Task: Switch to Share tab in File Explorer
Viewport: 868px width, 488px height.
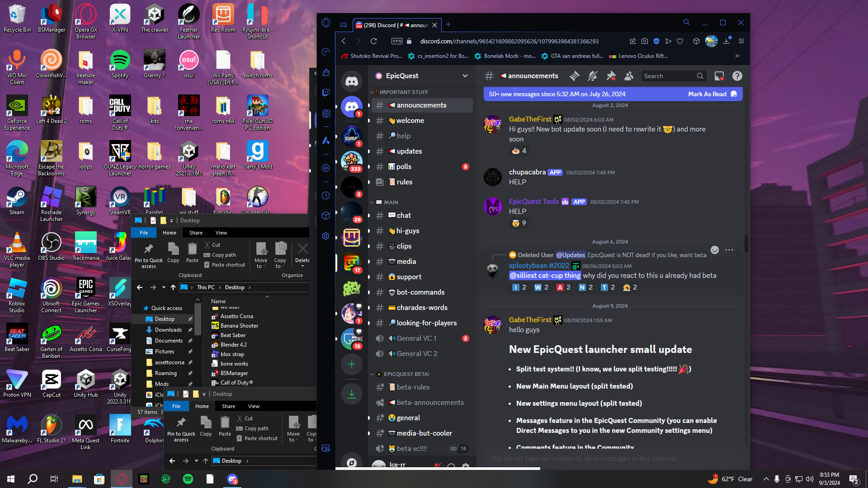Action: 196,233
